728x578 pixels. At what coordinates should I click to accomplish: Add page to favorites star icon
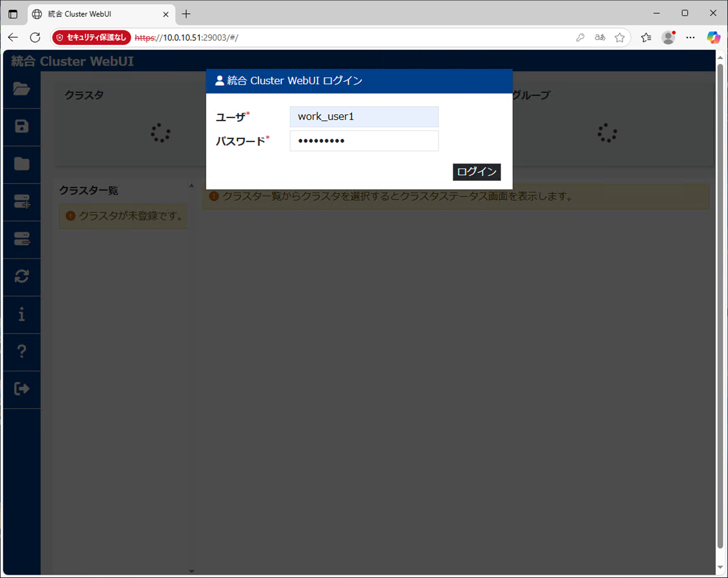coord(620,38)
